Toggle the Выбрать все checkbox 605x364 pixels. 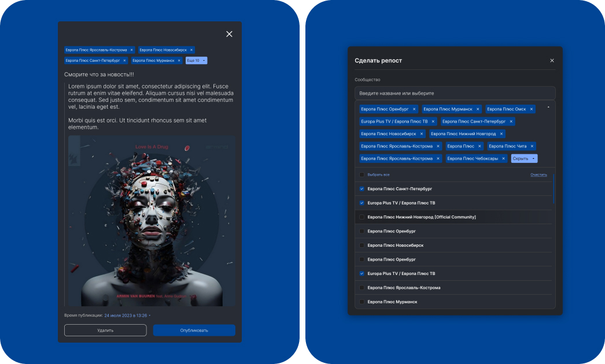point(361,174)
